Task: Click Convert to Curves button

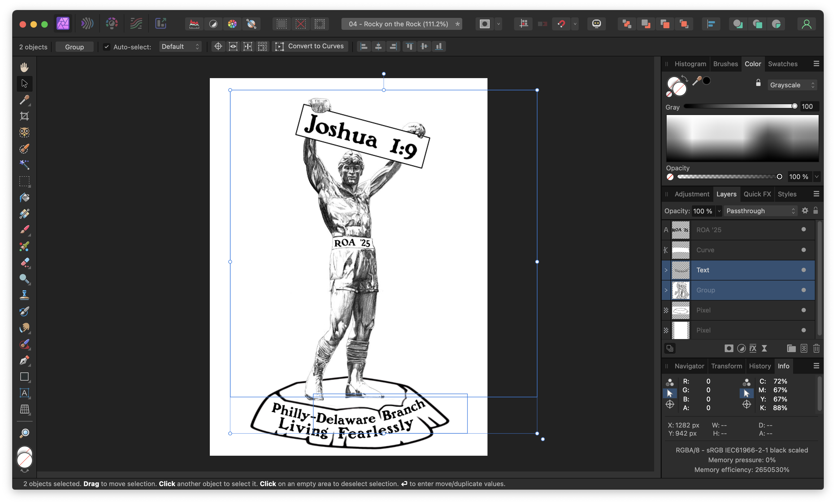Action: point(310,46)
